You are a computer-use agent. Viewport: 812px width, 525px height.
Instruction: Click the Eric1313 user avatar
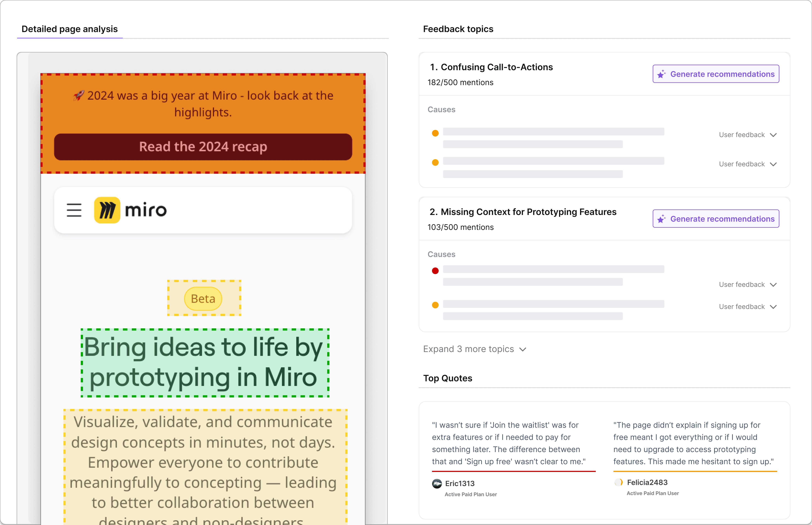[437, 483]
